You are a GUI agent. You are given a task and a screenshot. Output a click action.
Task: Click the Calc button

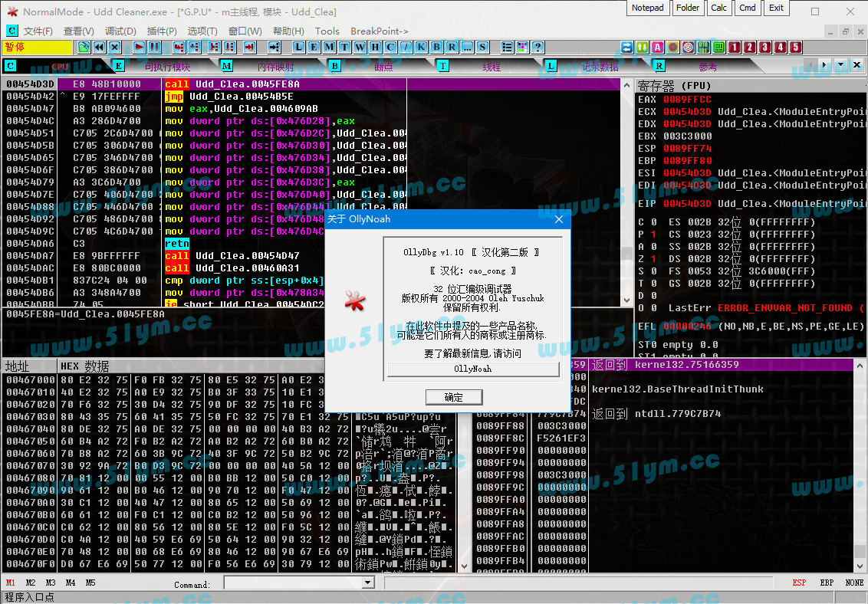coord(719,8)
